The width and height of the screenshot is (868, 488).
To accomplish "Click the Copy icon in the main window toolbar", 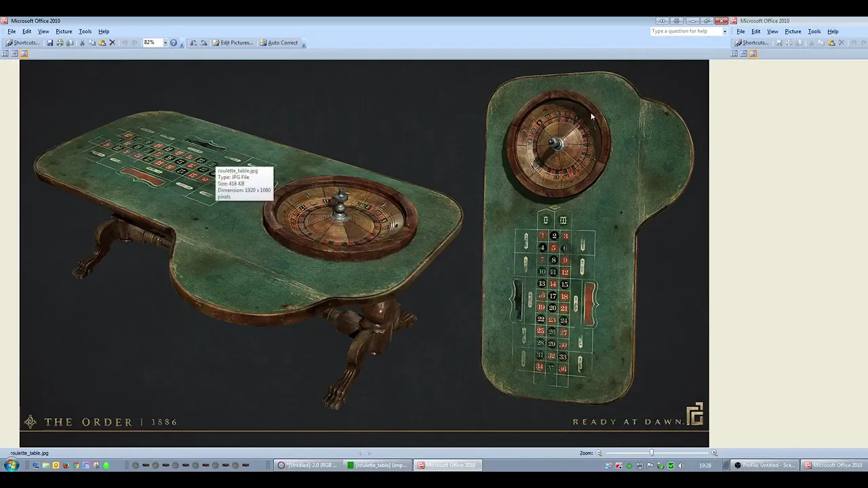I will click(x=92, y=43).
